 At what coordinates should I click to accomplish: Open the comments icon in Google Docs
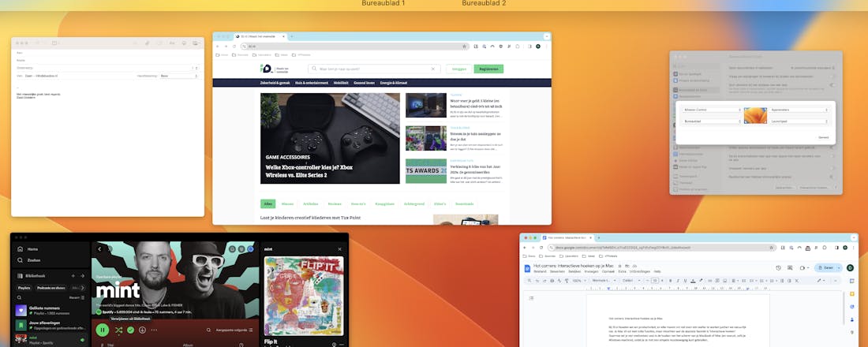pyautogui.click(x=790, y=268)
